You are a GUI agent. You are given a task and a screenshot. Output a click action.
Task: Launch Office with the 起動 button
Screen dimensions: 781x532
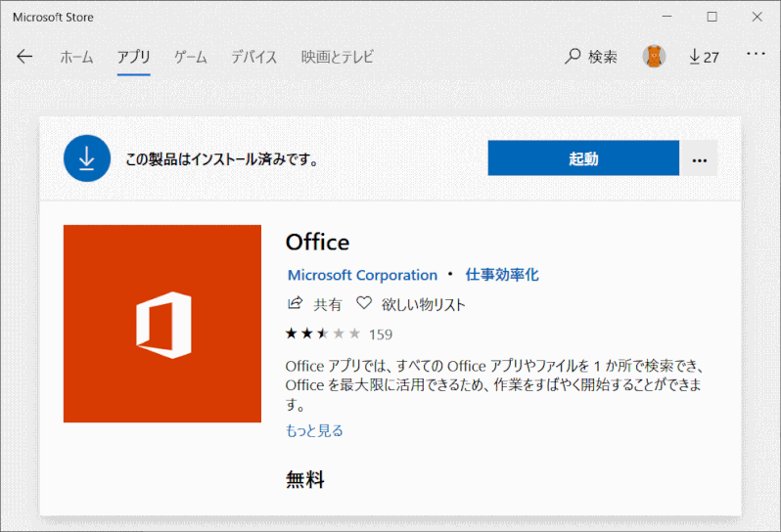click(x=583, y=158)
